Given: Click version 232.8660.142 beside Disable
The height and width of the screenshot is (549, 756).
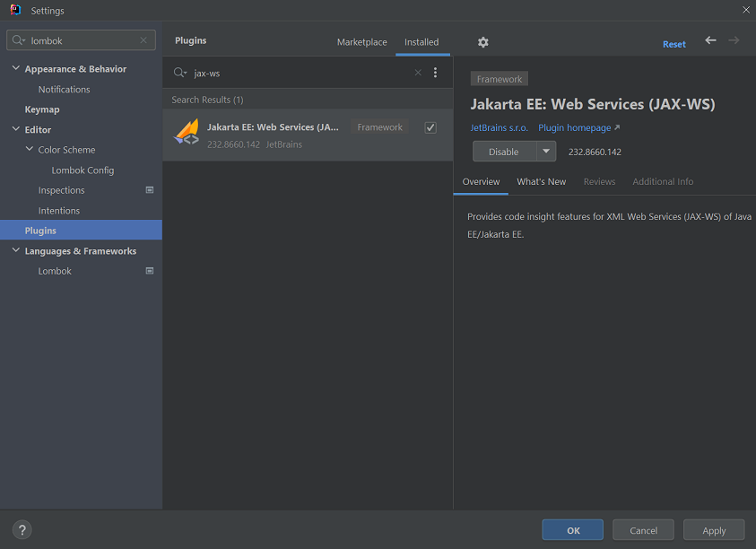Looking at the screenshot, I should 595,152.
